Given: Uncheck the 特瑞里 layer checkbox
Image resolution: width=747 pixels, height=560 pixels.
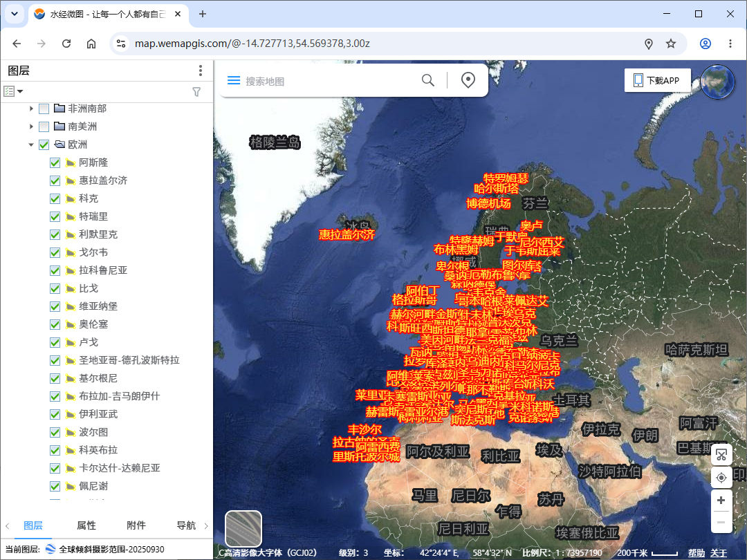Looking at the screenshot, I should (55, 216).
